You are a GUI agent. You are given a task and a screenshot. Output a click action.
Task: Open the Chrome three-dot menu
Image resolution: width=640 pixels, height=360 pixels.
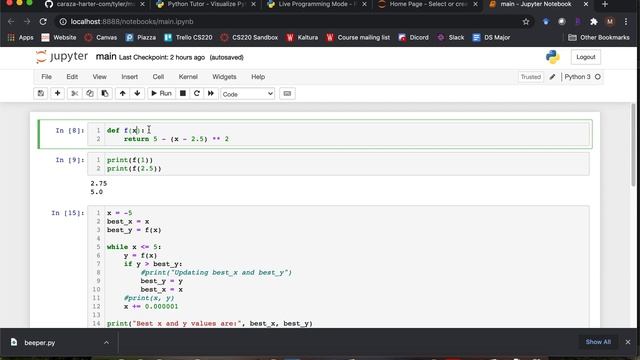[x=626, y=22]
